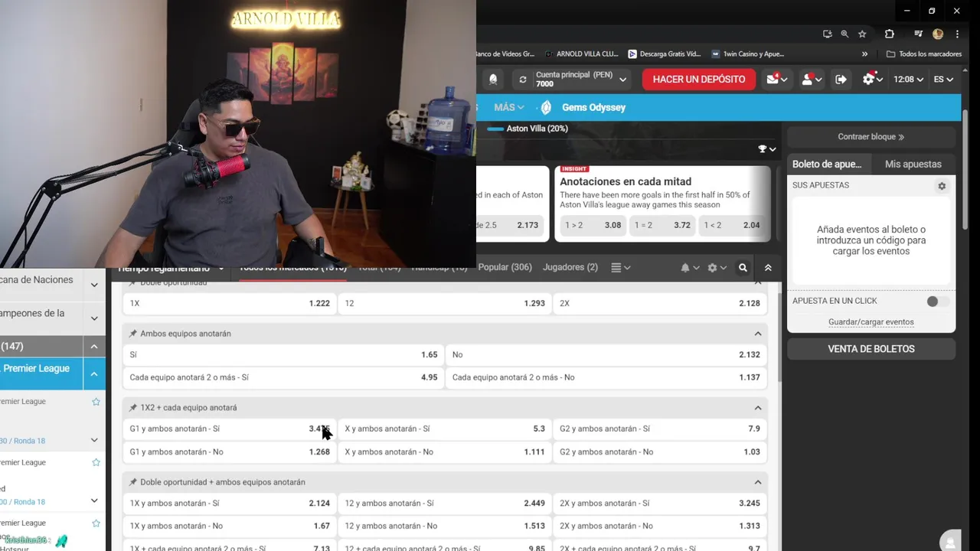Pick X y ambos anotarán - Sí at 5.3
Viewport: 980px width, 551px height.
[x=445, y=429]
